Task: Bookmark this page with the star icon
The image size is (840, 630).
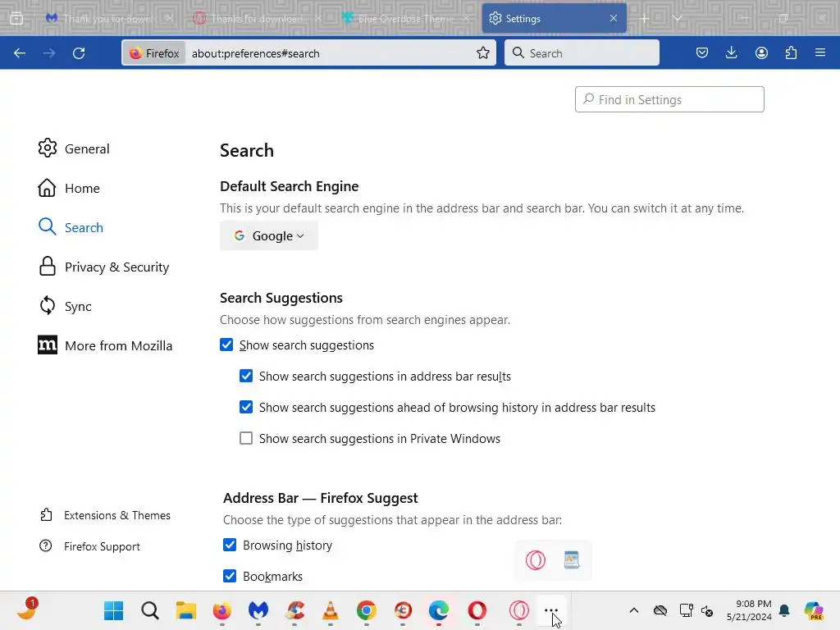Action: coord(482,53)
